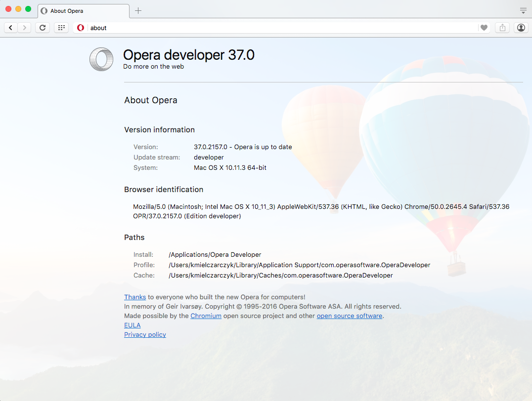The height and width of the screenshot is (401, 532).
Task: Click the open source software link
Action: (x=349, y=316)
